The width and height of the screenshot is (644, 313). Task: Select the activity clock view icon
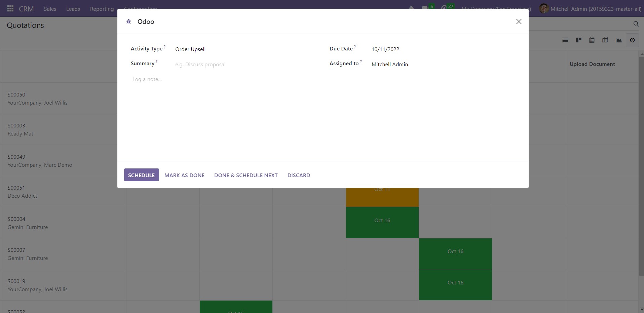[632, 40]
